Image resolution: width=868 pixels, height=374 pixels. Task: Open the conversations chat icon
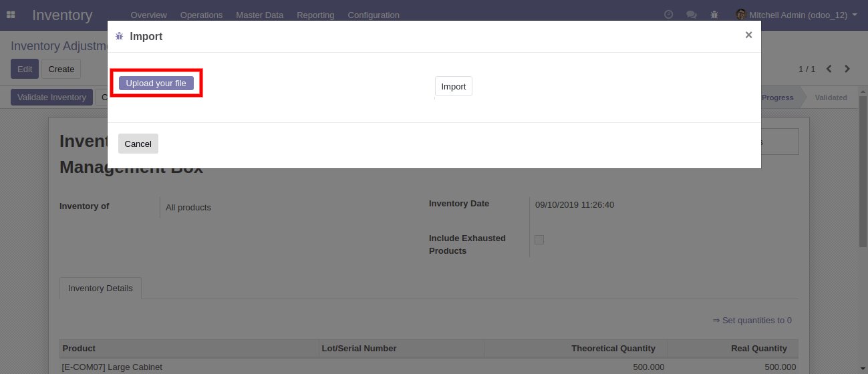pos(692,15)
